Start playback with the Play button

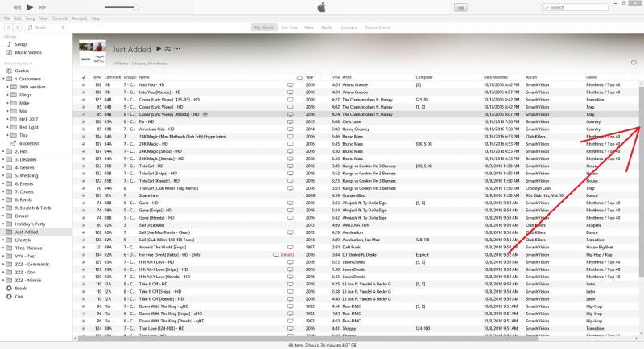click(x=30, y=7)
